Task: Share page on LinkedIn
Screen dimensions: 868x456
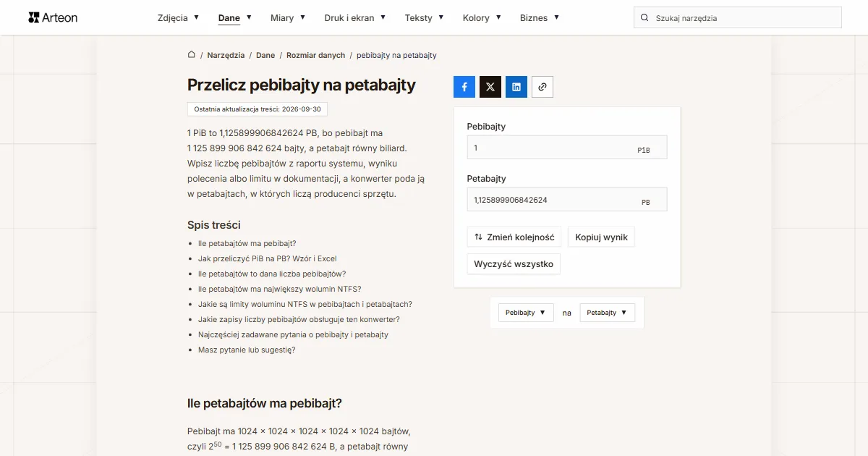Action: pyautogui.click(x=516, y=87)
